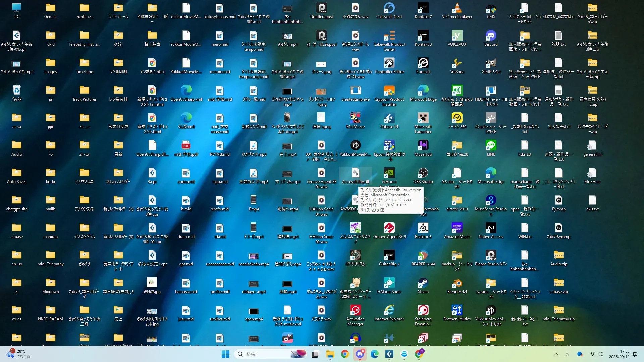Image resolution: width=644 pixels, height=362 pixels.
Task: Launch the Steam desktop shortcut
Action: tap(423, 283)
